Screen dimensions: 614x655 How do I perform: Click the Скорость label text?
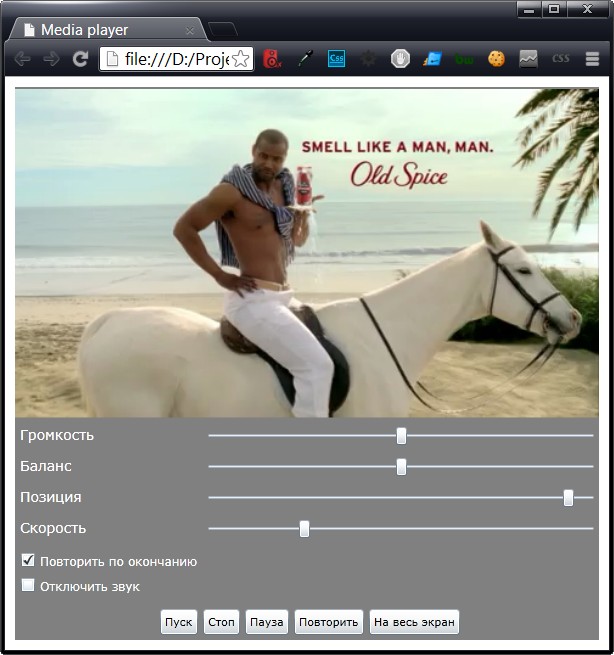point(53,528)
